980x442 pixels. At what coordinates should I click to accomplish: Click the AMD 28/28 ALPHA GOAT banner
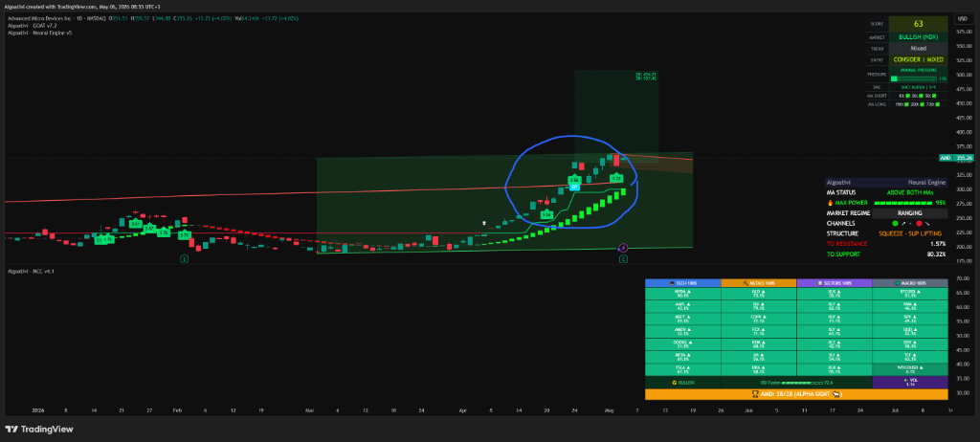pos(796,394)
